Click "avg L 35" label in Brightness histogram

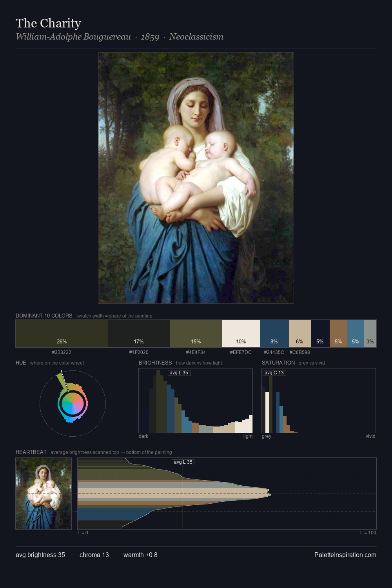(179, 373)
